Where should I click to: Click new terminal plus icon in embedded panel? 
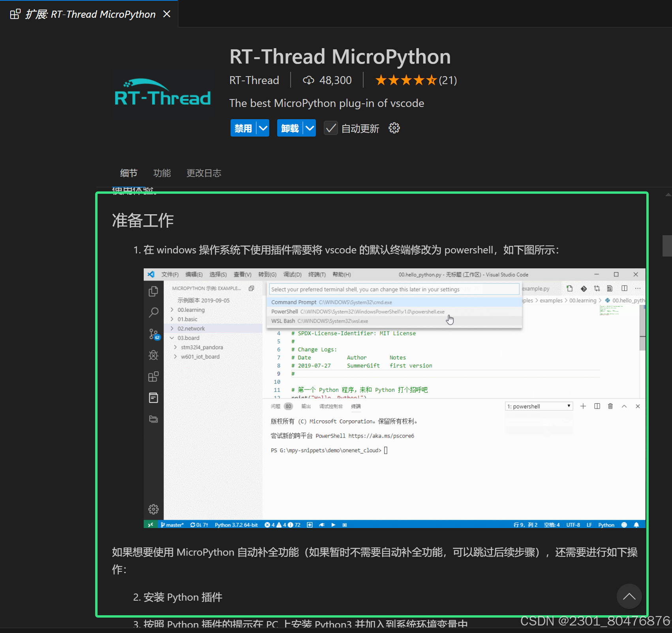[583, 406]
